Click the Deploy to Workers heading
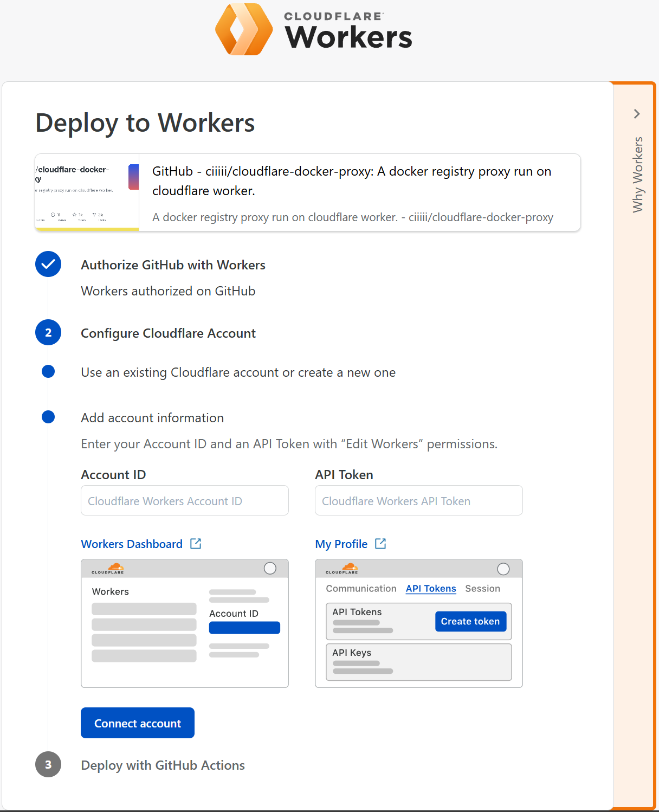 point(145,123)
